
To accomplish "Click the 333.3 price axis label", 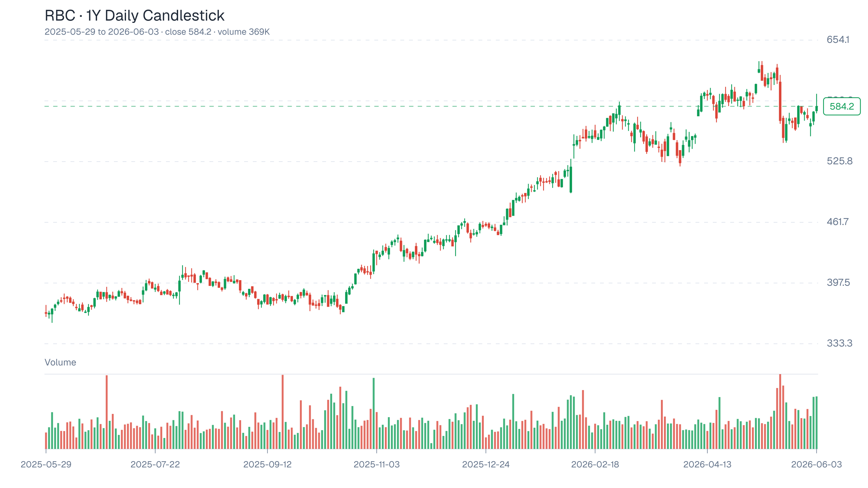I will (x=839, y=343).
